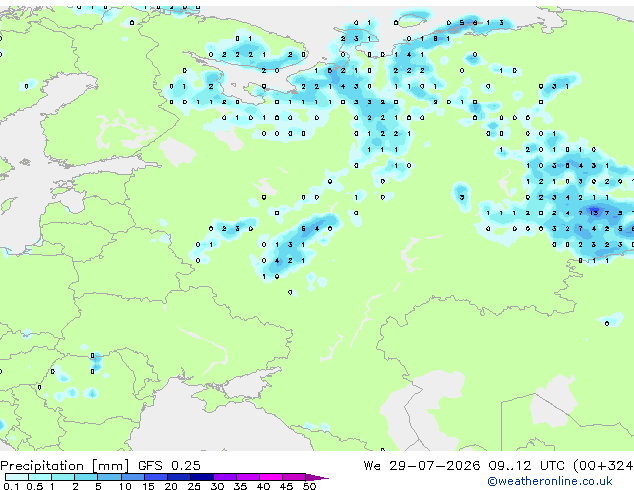Click the date 'We 29-07-2026'
This screenshot has width=634, height=490.
coord(422,466)
